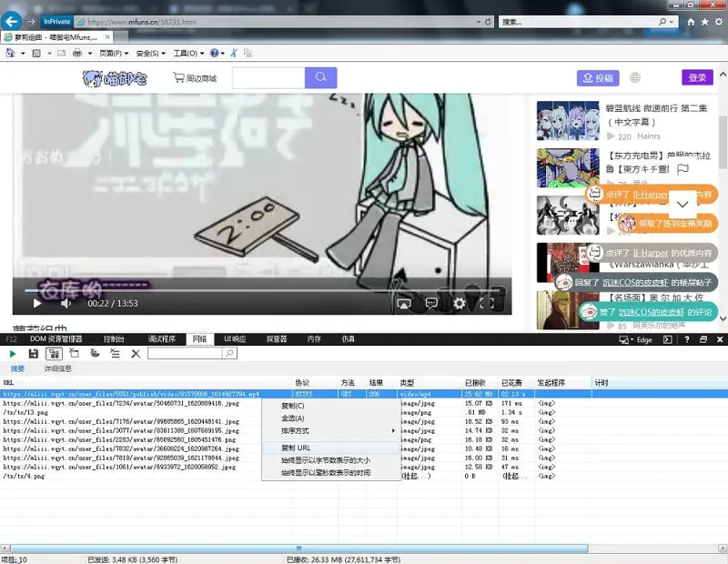Image resolution: width=728 pixels, height=564 pixels.
Task: Open favorites with the star icon
Action: [x=704, y=22]
